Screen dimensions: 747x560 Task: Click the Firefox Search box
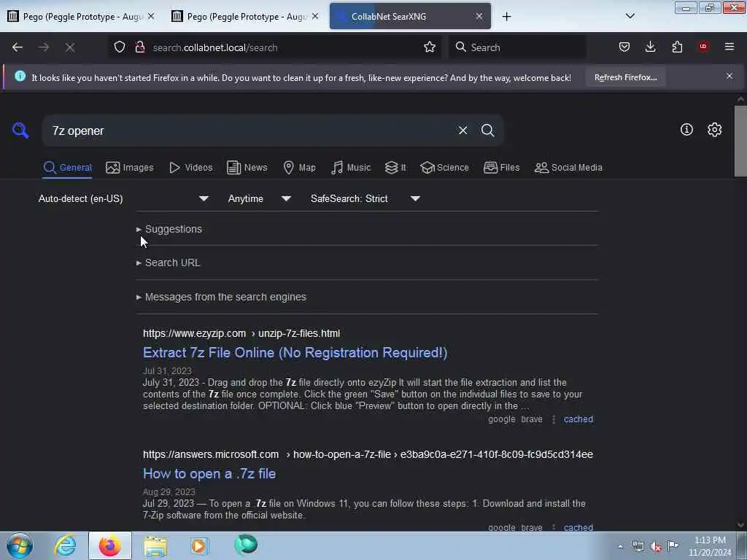(517, 47)
